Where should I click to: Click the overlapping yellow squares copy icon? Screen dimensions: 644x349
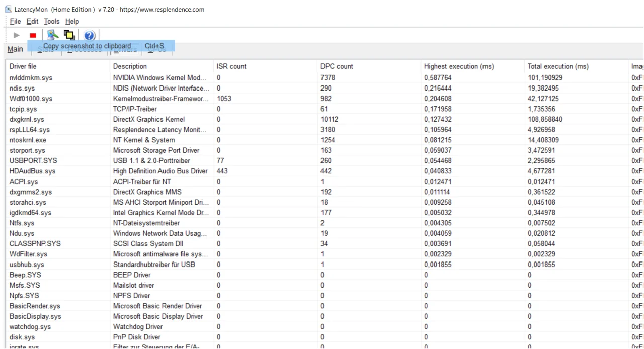(69, 35)
